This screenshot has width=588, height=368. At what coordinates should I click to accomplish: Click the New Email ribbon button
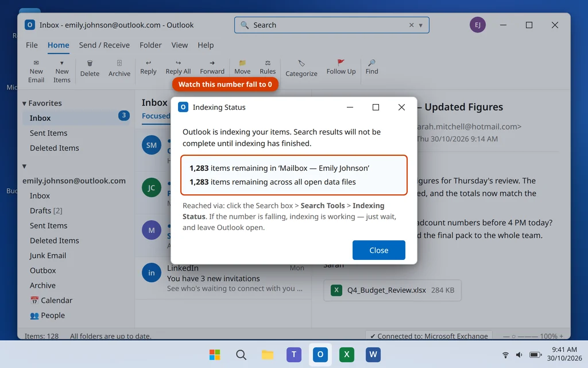click(x=36, y=71)
